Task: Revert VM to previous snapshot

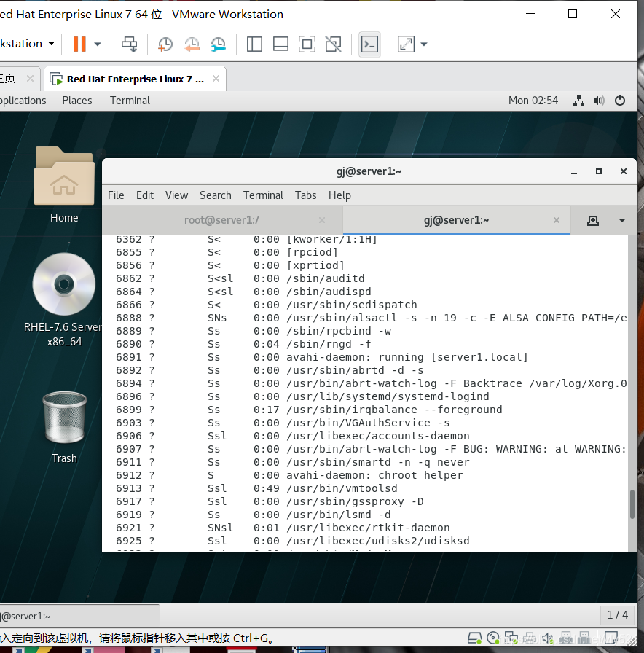Action: 192,44
